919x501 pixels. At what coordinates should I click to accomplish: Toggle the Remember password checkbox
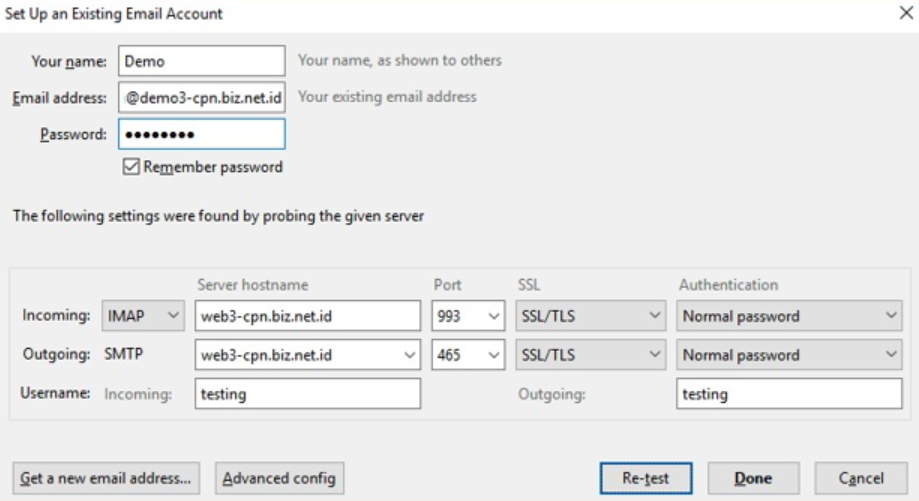[x=131, y=167]
